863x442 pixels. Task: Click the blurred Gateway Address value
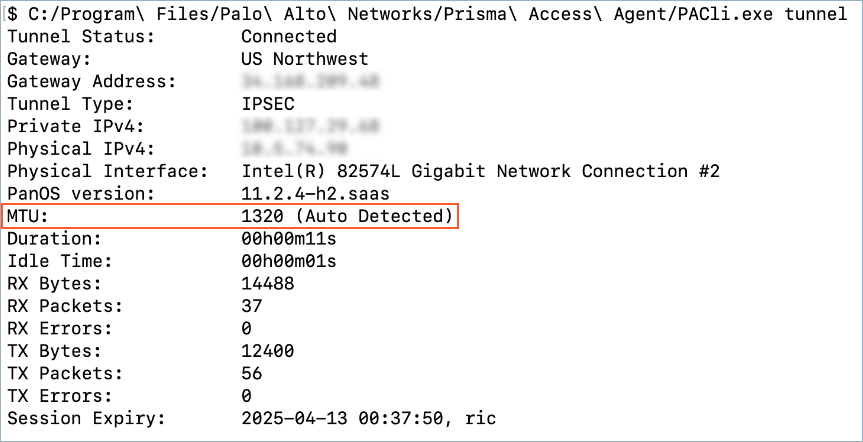310,82
